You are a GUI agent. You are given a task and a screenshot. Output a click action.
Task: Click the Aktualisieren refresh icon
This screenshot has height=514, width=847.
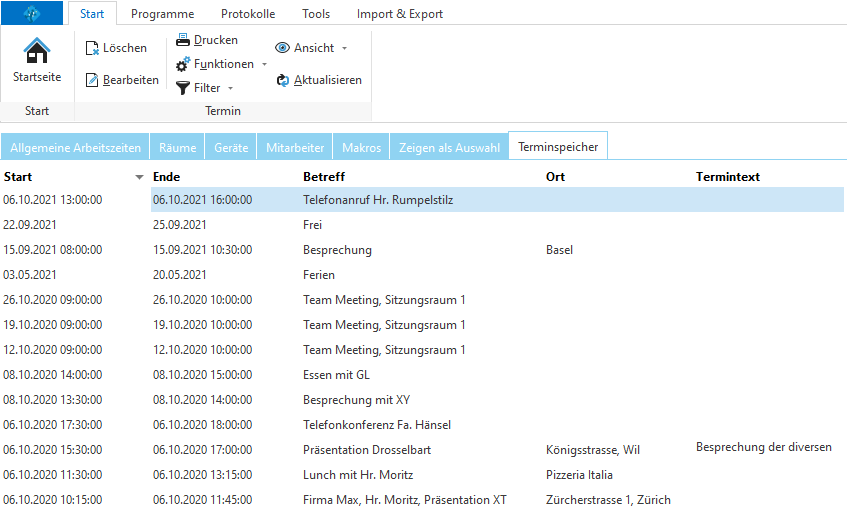[x=283, y=80]
